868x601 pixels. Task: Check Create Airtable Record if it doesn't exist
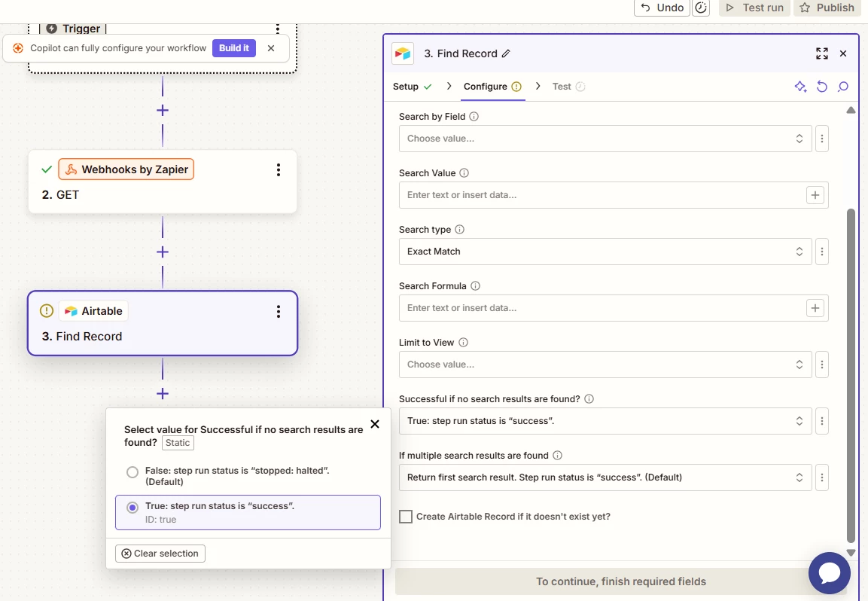coord(406,517)
